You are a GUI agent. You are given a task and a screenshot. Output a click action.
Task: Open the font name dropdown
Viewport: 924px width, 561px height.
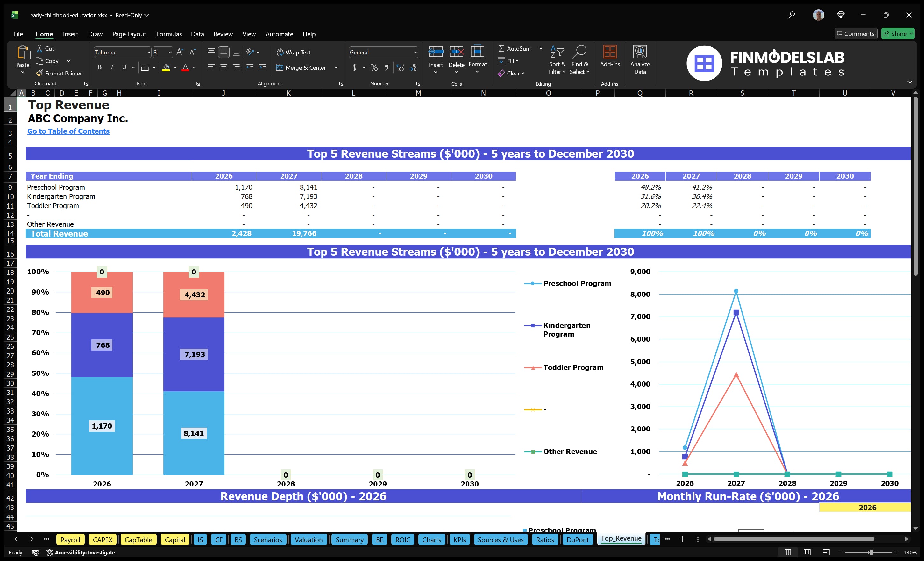point(148,52)
